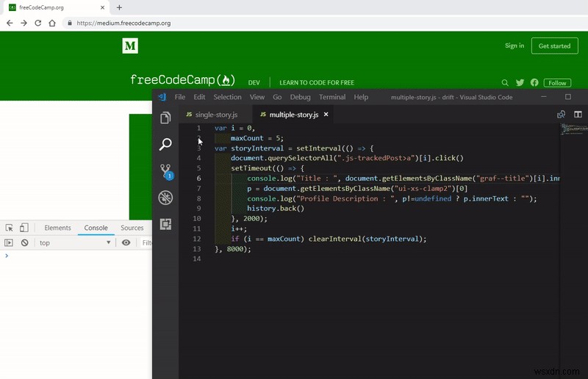Screen dimensions: 588x379
Task: Click the search magnifier on freeCodeCamp page
Action: tap(505, 82)
